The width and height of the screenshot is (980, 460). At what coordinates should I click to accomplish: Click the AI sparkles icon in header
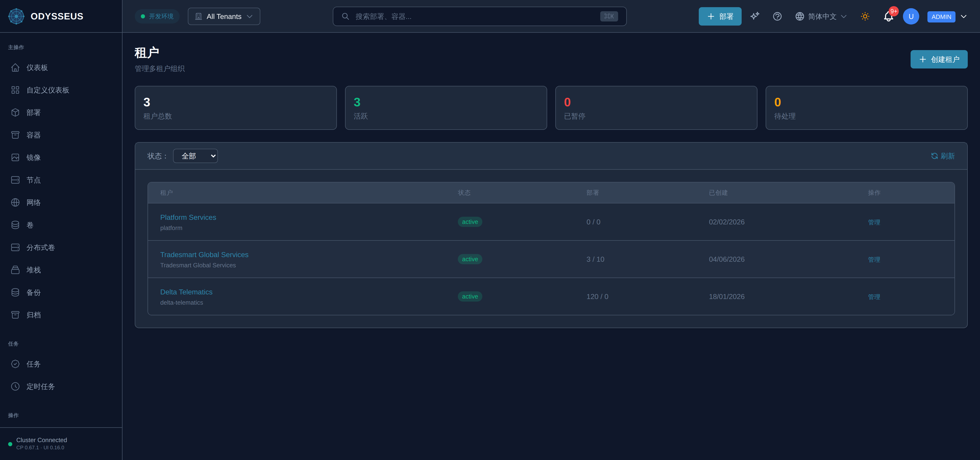pos(755,16)
